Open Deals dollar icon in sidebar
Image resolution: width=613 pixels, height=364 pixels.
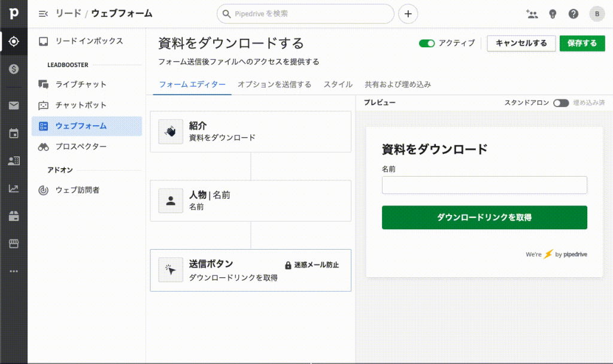13,69
